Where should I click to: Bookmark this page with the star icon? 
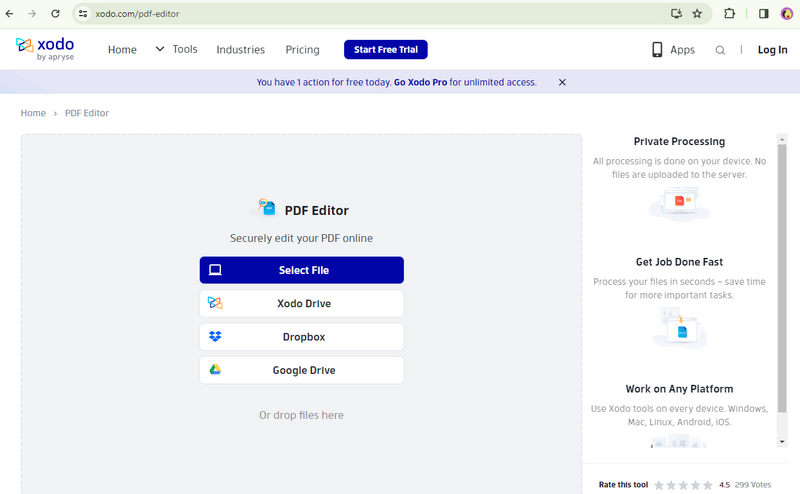pyautogui.click(x=697, y=14)
